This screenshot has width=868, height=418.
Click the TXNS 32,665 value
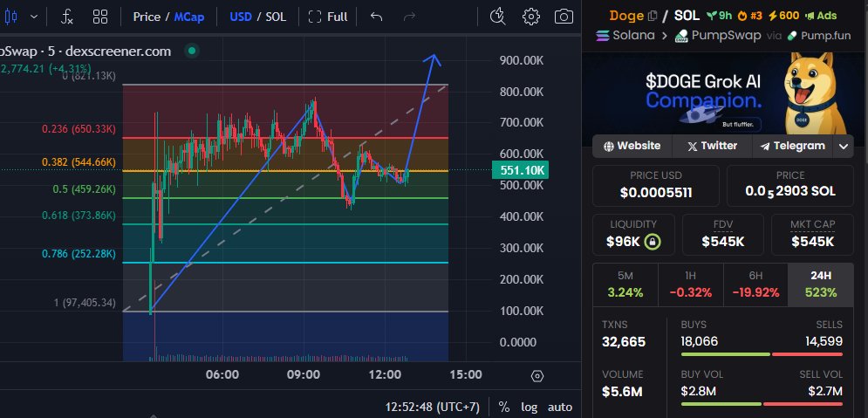click(624, 341)
